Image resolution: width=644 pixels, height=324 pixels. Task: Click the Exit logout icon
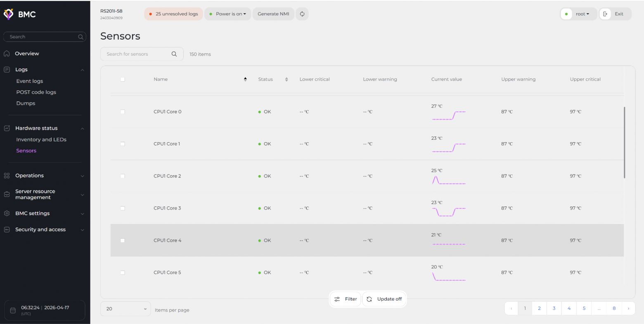605,14
